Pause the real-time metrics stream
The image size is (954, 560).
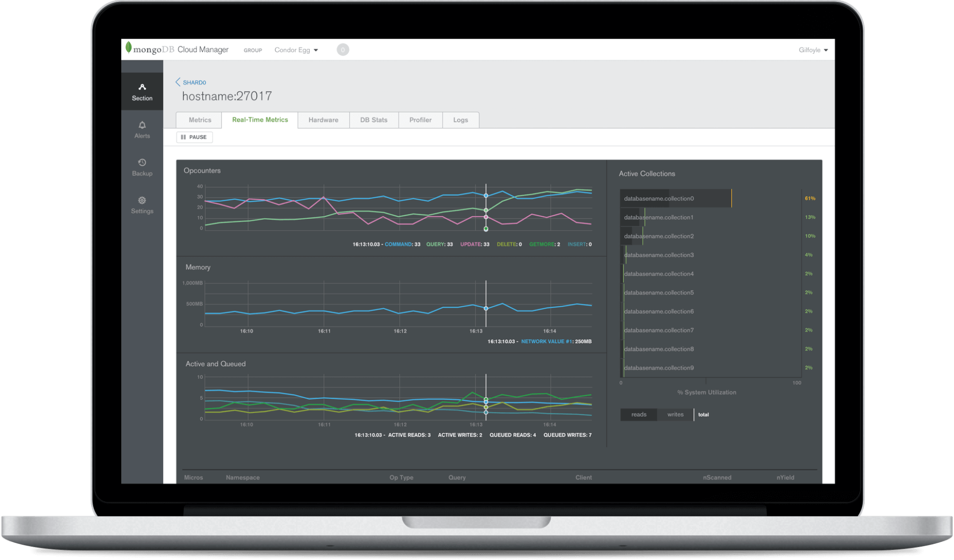(194, 137)
